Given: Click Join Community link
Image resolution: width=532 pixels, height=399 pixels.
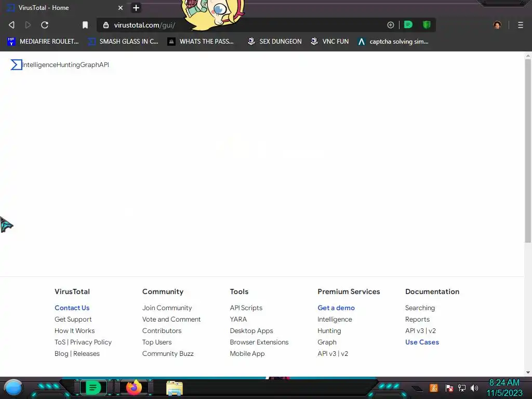Looking at the screenshot, I should pos(167,308).
